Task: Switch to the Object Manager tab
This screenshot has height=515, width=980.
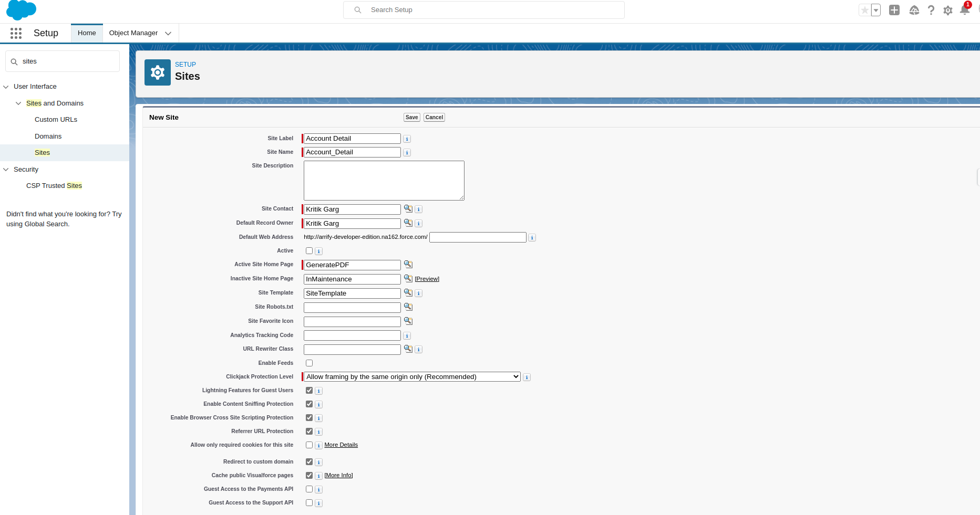Action: [x=133, y=33]
